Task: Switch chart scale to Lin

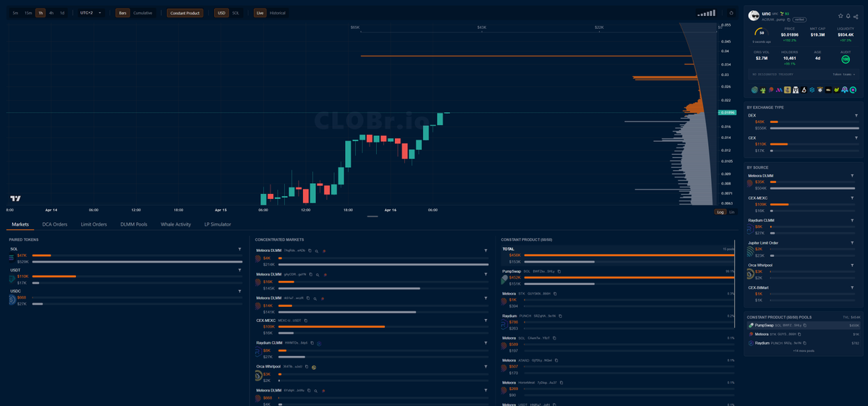Action: pyautogui.click(x=731, y=212)
